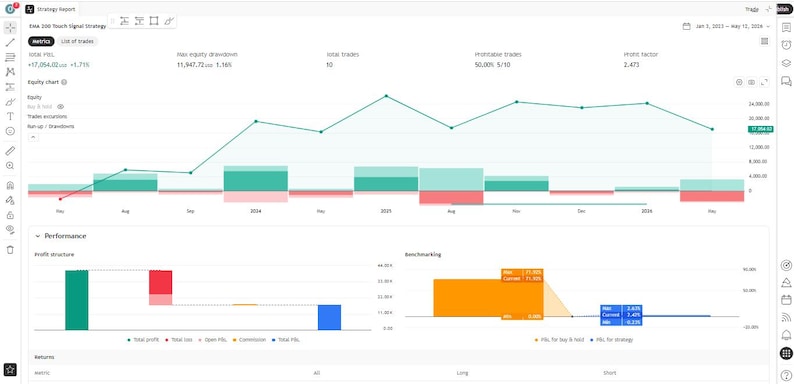Click the Total loss legend entry
Image resolution: width=794 pixels, height=384 pixels.
(180, 340)
